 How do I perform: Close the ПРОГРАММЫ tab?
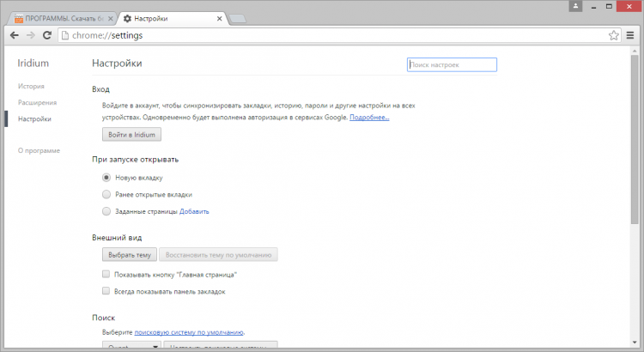tap(110, 19)
